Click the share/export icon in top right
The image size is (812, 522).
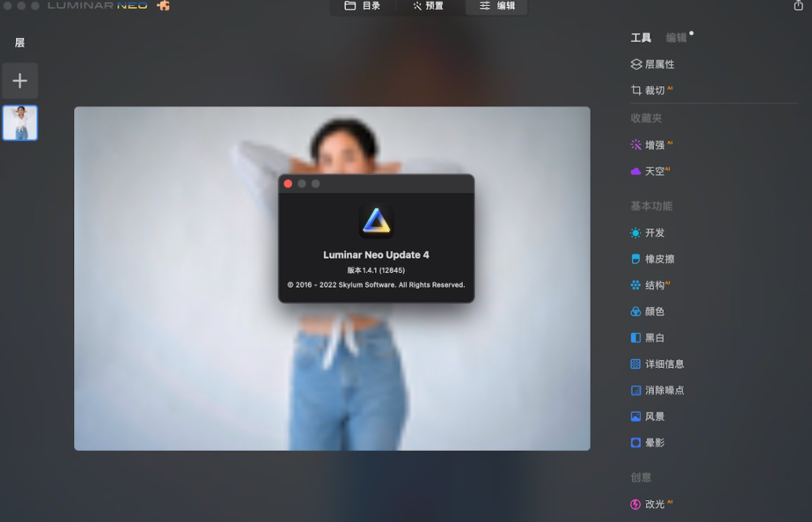798,5
